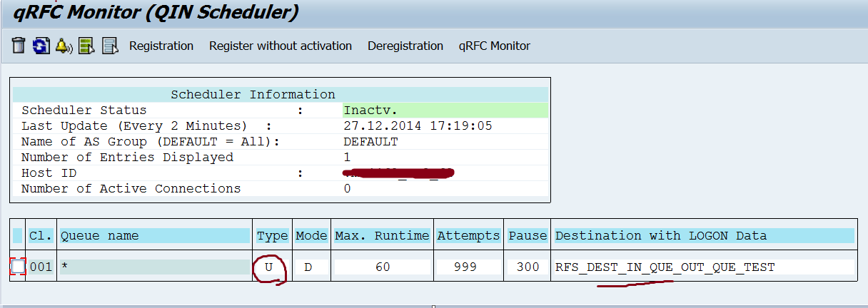The height and width of the screenshot is (308, 868).
Task: Click the bell alert icon
Action: click(x=64, y=46)
